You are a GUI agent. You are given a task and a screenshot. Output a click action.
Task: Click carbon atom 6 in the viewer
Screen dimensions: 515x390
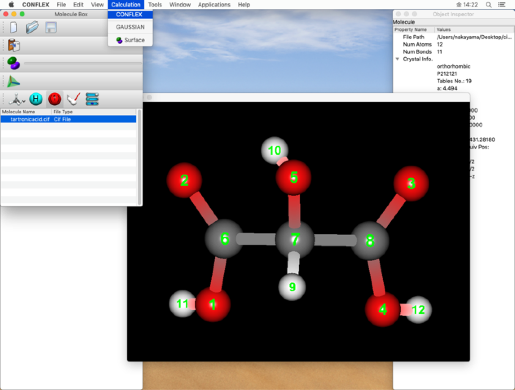tap(224, 239)
